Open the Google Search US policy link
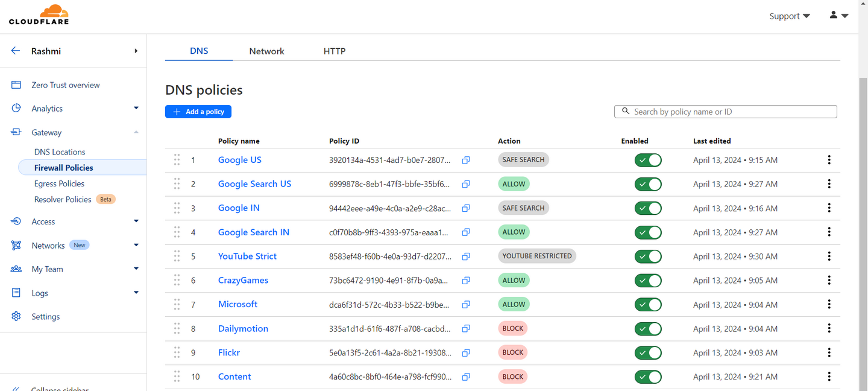868x391 pixels. pos(254,184)
